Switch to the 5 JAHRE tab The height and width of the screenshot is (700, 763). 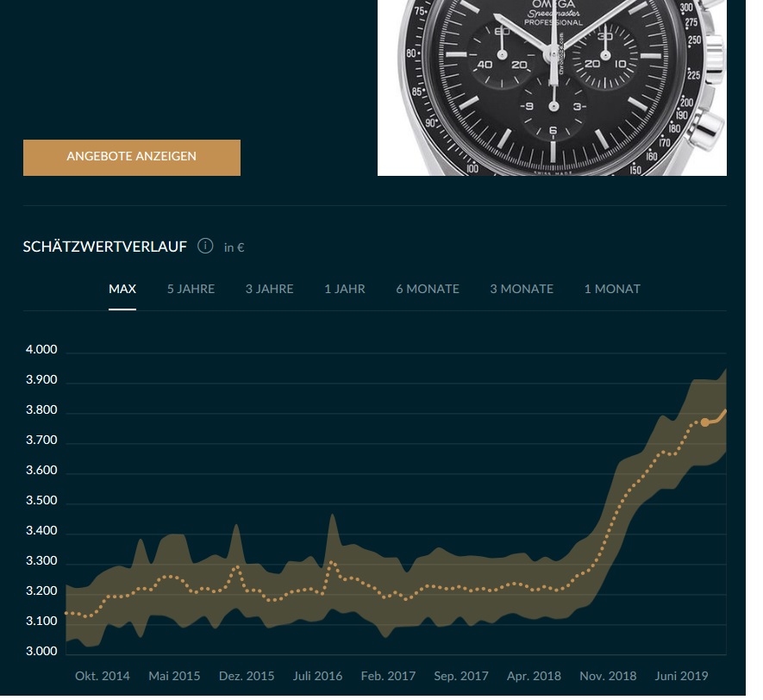coord(191,289)
